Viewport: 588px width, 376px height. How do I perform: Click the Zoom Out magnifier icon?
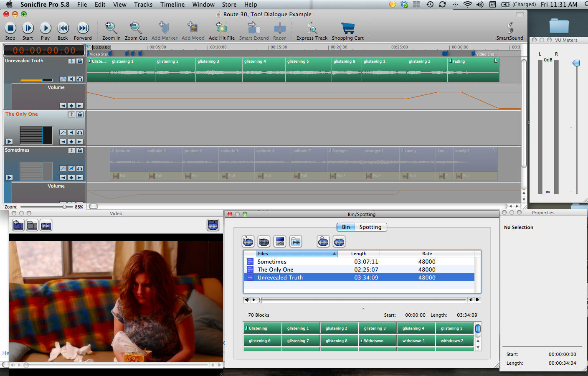[136, 28]
